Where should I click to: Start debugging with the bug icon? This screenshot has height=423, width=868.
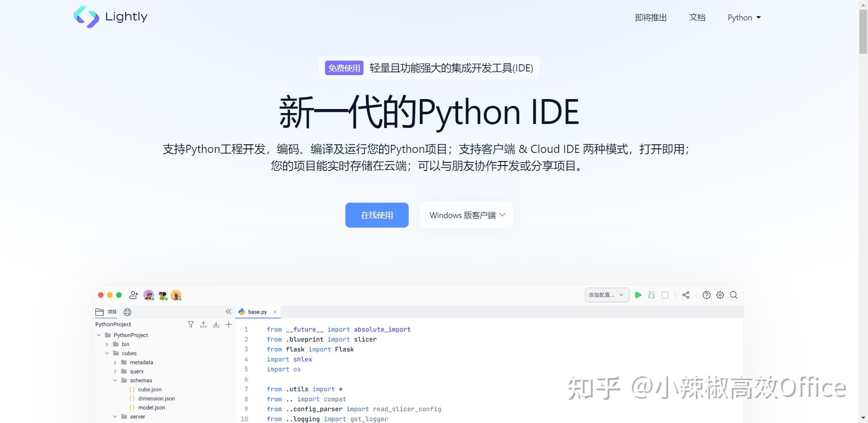point(651,295)
